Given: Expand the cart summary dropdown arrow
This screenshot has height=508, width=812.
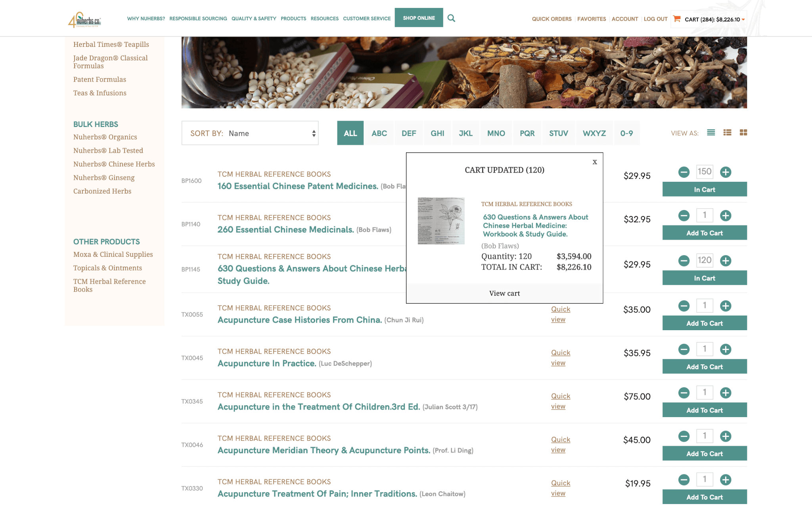Looking at the screenshot, I should (743, 19).
